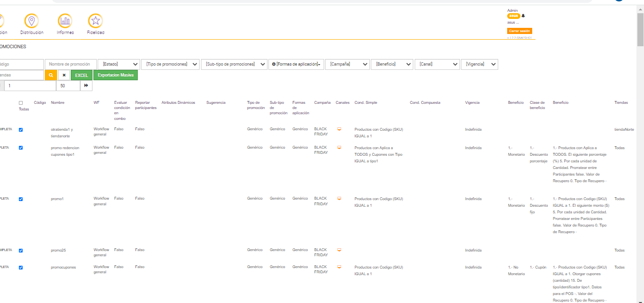Screen dimensions: 644x303
Task: Open the Informes chart icon
Action: click(x=65, y=21)
